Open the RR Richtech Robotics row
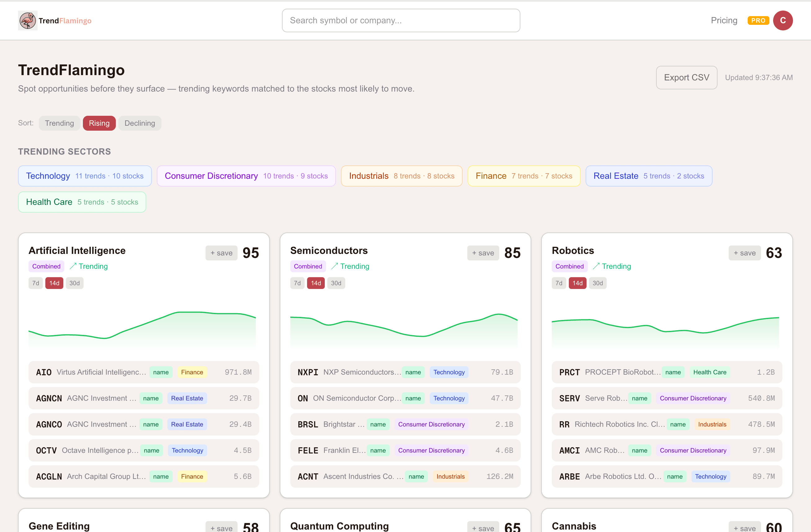811x532 pixels. pos(667,424)
